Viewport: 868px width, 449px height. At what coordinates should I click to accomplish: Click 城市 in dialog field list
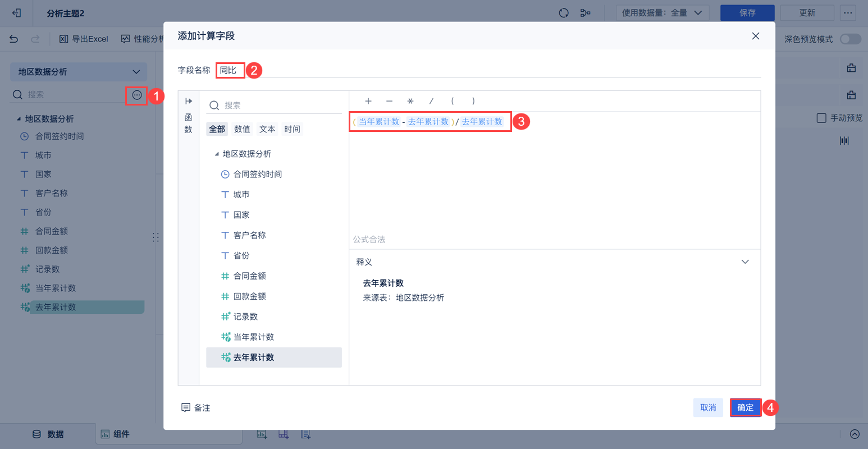click(274, 195)
